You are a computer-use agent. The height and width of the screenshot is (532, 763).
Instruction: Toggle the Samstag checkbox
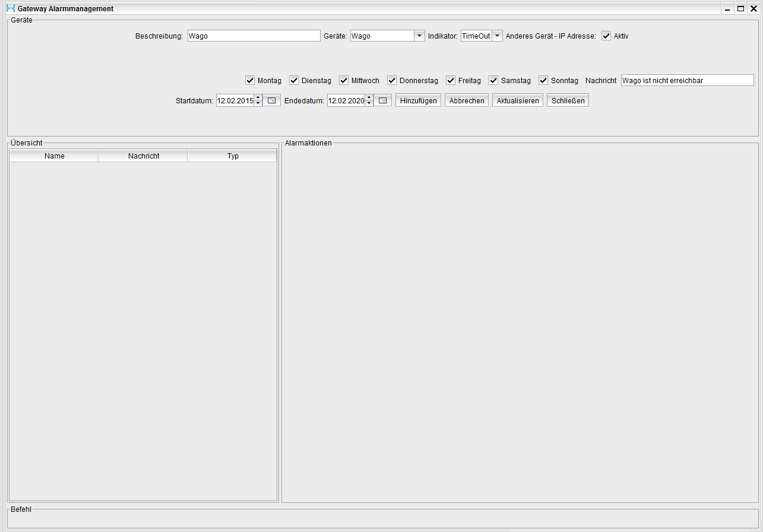[493, 81]
